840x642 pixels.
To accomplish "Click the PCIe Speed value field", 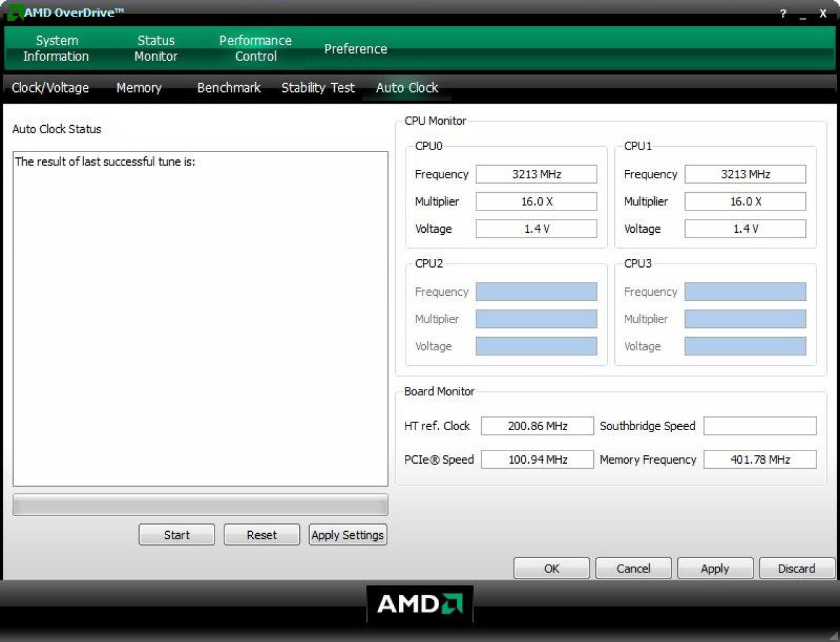I will pyautogui.click(x=537, y=460).
